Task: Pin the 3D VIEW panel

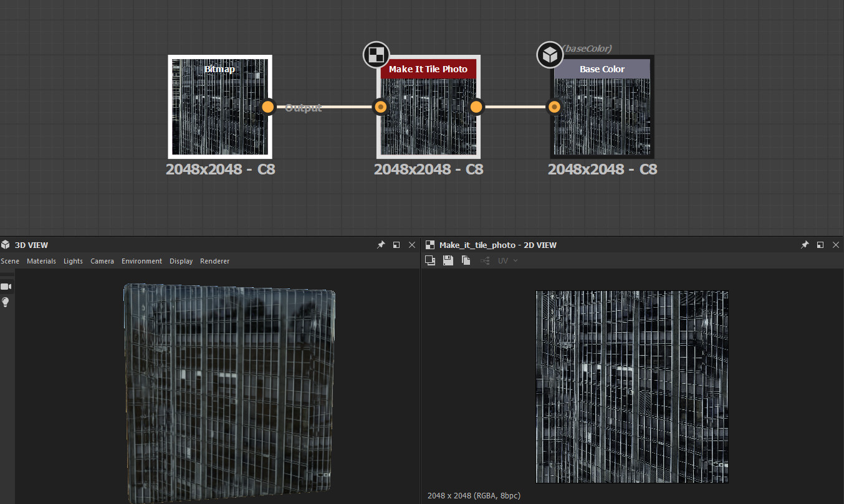Action: 381,245
